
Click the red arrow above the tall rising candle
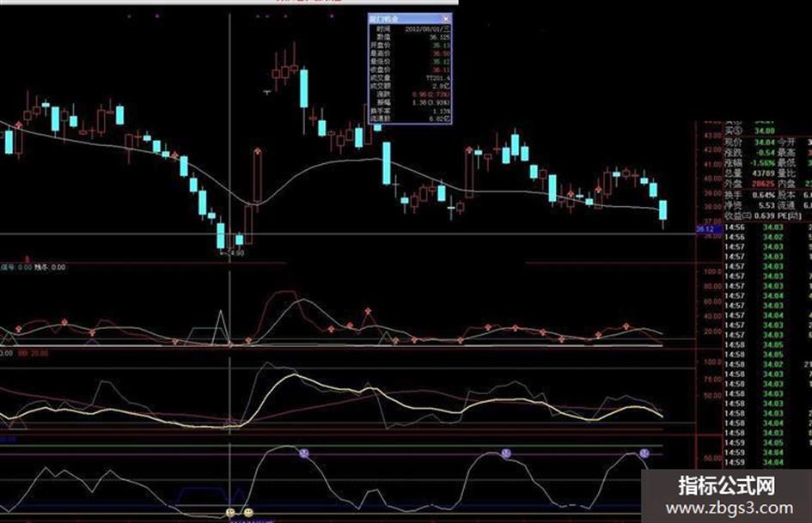tap(258, 152)
